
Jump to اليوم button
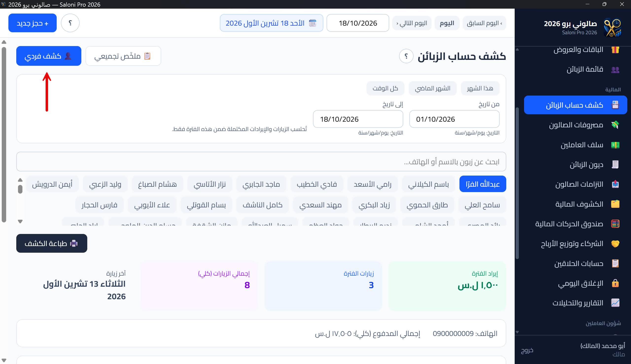(447, 23)
